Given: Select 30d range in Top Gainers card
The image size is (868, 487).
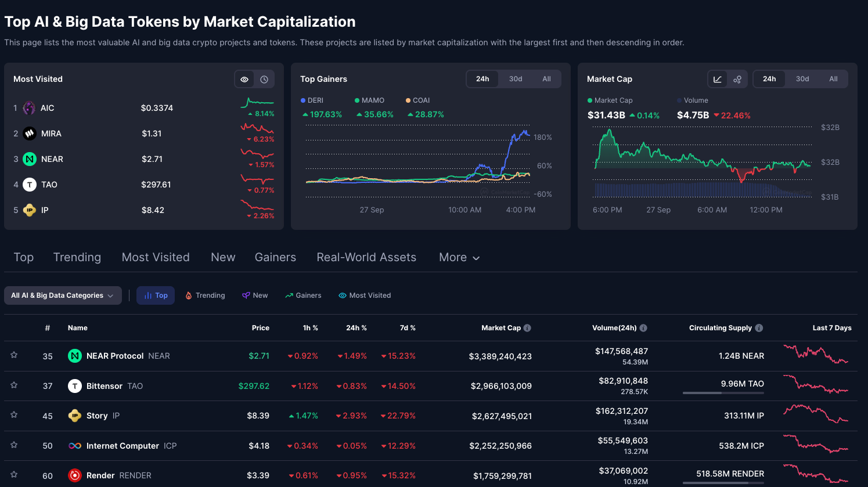Looking at the screenshot, I should tap(516, 79).
